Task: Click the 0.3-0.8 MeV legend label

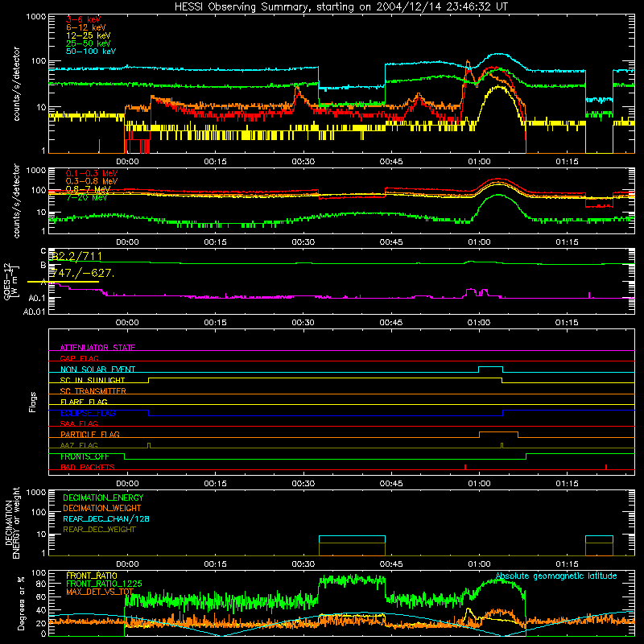Action: point(92,181)
